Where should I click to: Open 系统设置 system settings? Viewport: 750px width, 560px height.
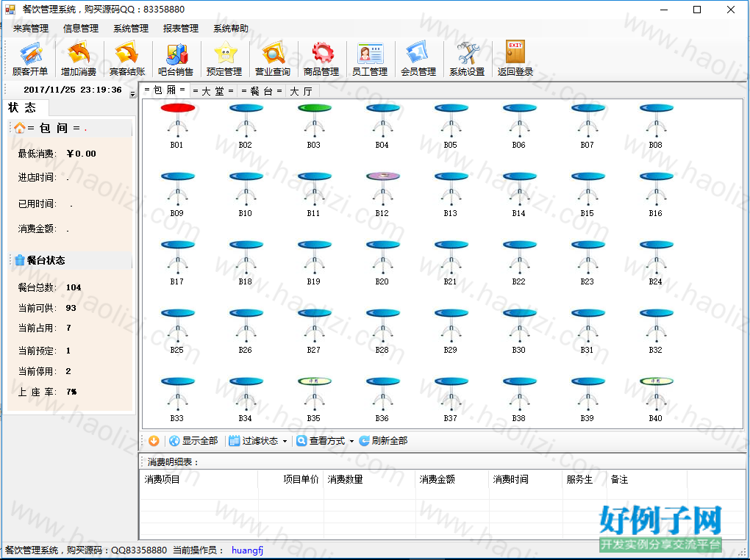pos(467,59)
